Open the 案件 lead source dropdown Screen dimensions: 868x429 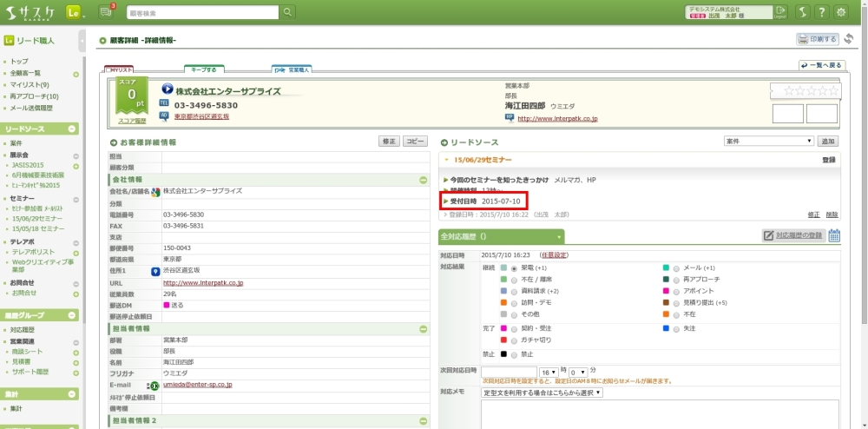[768, 141]
